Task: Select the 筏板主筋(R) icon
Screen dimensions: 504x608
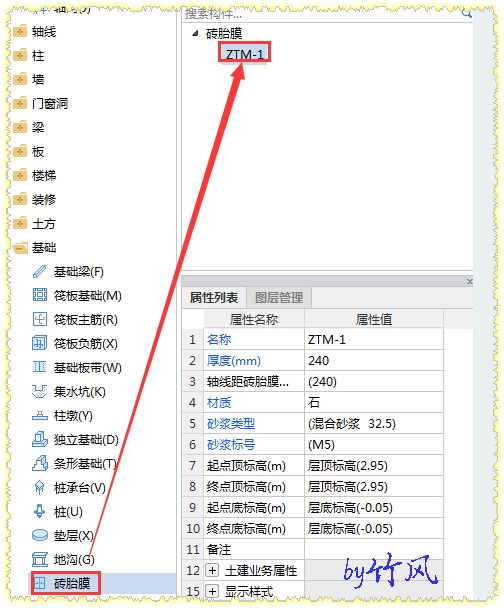Action: pos(39,319)
